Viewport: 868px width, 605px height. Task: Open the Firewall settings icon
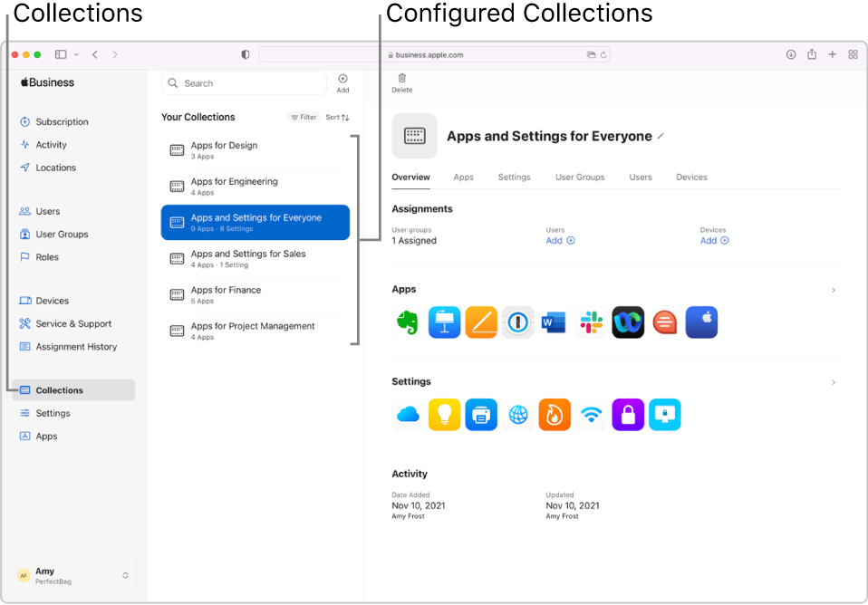point(554,414)
